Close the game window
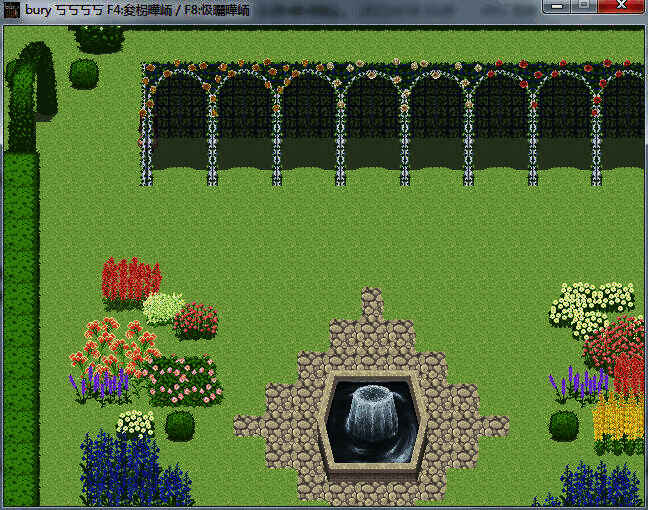This screenshot has width=648, height=510. (623, 6)
